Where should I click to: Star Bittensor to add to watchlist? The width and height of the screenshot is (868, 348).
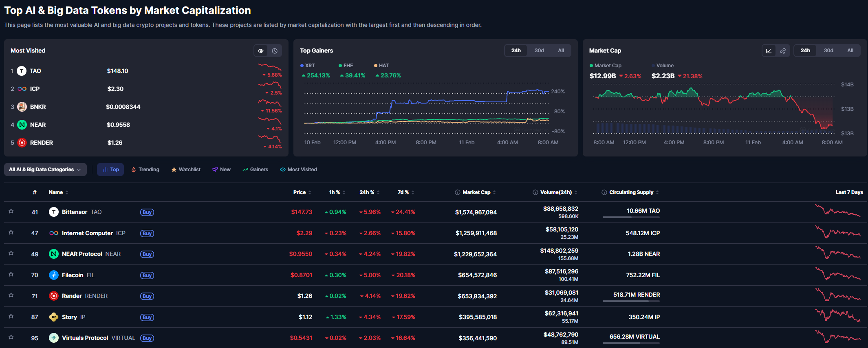tap(11, 211)
